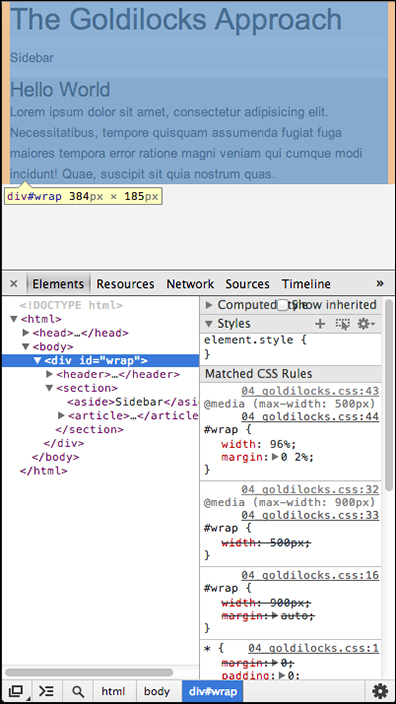Toggle element state selector icon
This screenshot has width=396, height=704.
click(343, 324)
